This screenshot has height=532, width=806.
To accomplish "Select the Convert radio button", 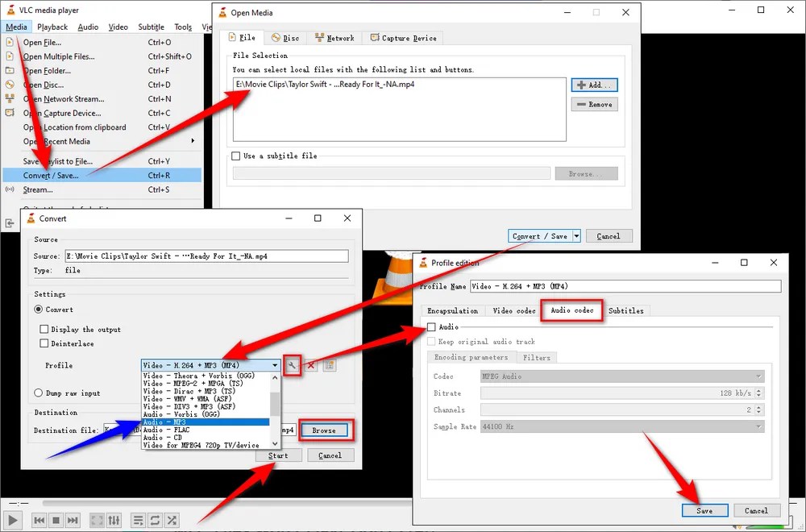I will pos(39,310).
